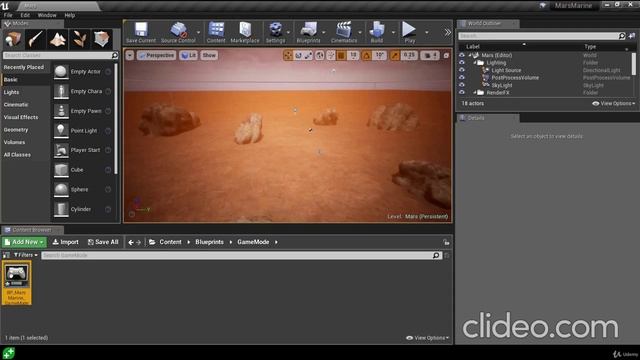Viewport: 640px width, 360px height.
Task: Open the Perspective view dropdown
Action: [157, 55]
